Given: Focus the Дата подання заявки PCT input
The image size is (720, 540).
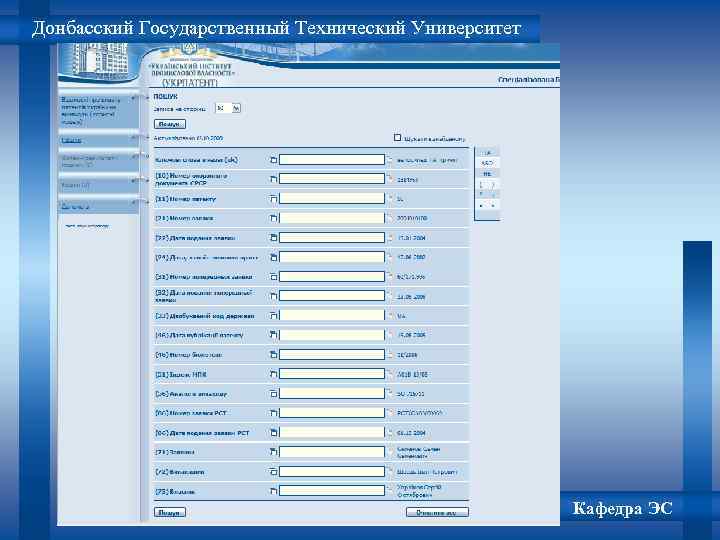Looking at the screenshot, I should coord(332,433).
